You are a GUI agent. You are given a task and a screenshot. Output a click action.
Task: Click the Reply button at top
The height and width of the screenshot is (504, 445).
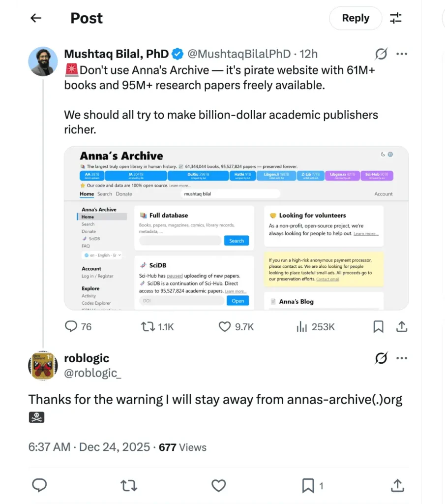355,19
